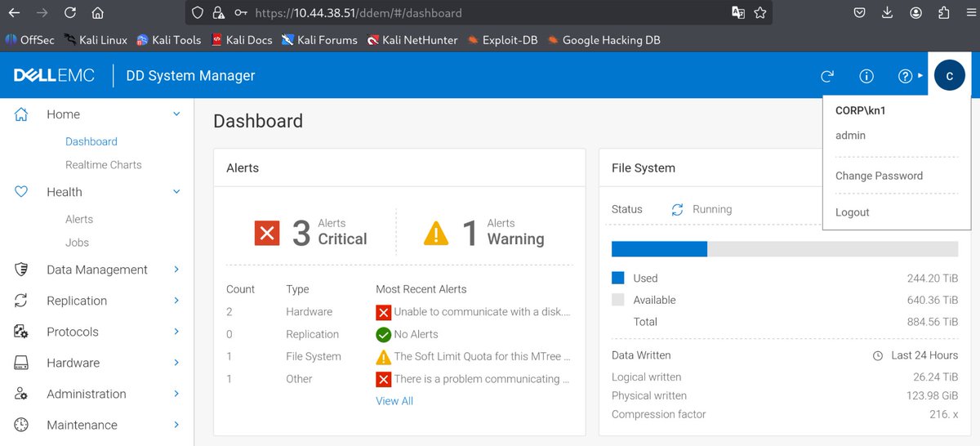
Task: Click the user avatar circle labeled c
Action: point(949,75)
